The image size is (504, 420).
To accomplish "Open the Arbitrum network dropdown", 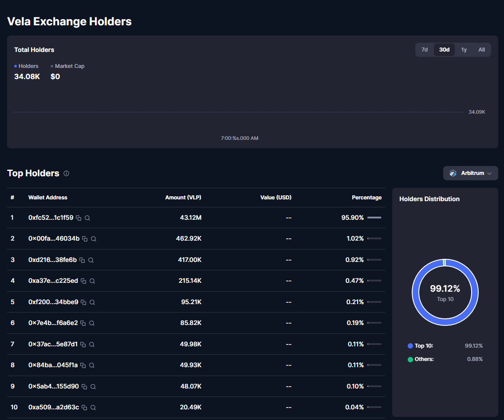I will click(x=470, y=173).
